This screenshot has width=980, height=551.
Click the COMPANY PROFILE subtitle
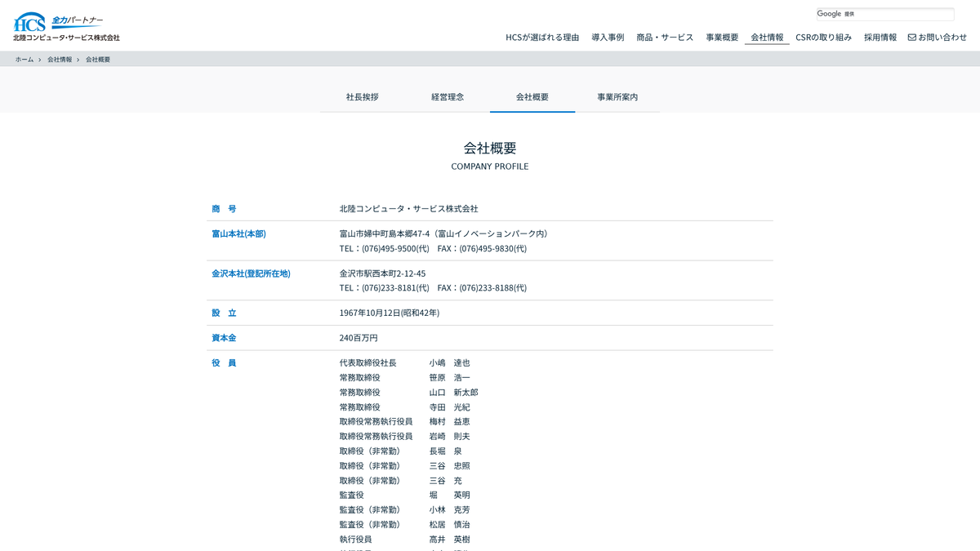490,167
